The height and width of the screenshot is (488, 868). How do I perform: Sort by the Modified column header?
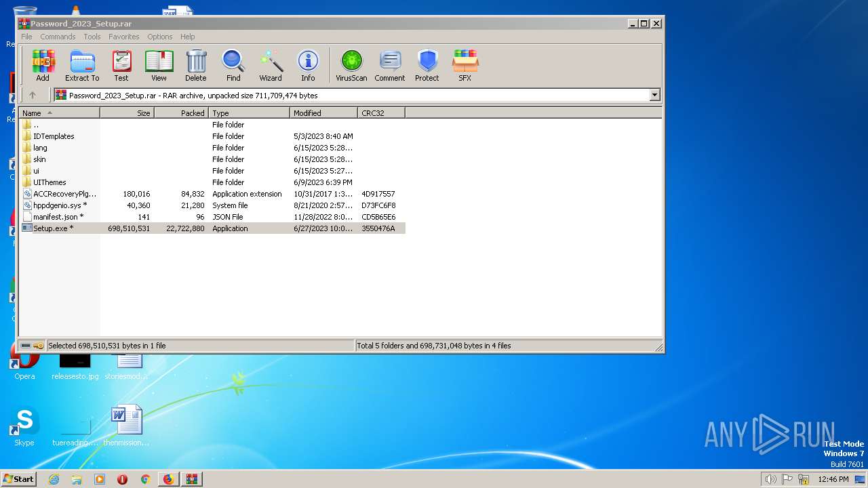(324, 113)
